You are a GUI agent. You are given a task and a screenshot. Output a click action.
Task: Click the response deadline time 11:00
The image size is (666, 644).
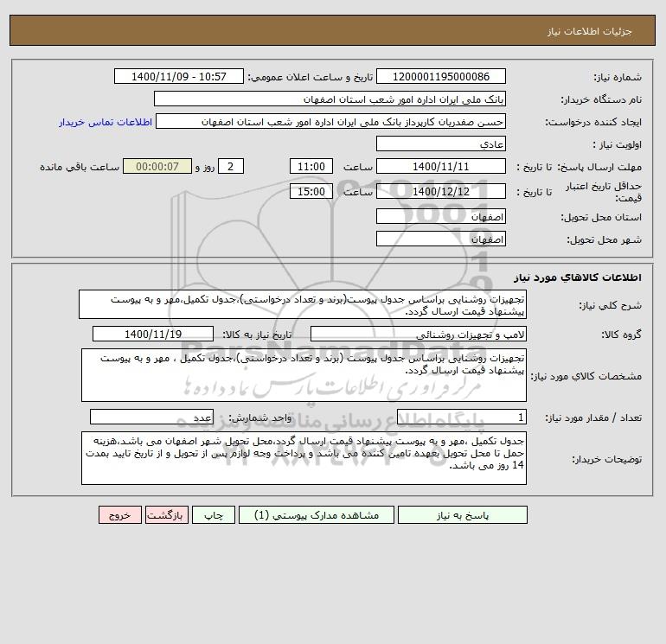pyautogui.click(x=311, y=167)
